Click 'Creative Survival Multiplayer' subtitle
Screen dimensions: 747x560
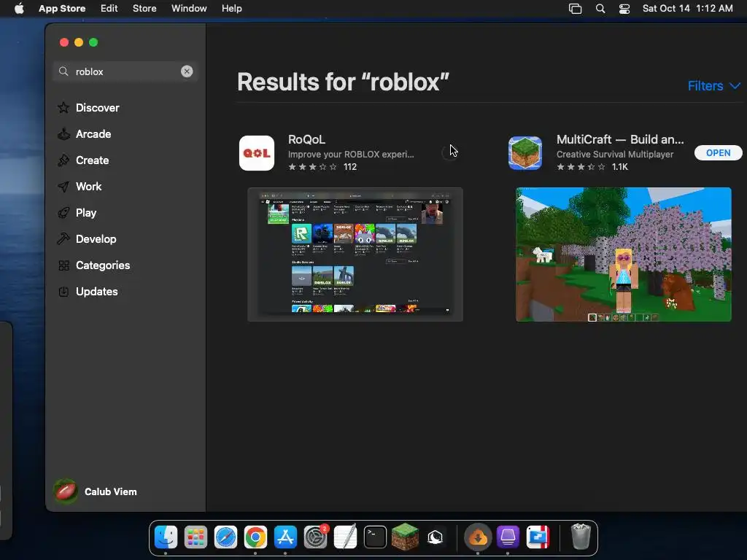coord(615,155)
